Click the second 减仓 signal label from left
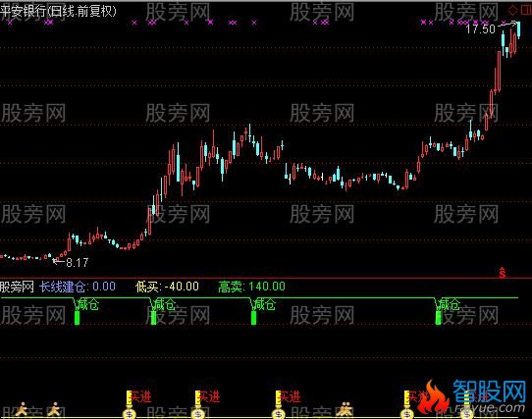Screen dimensions: 532x419 click(164, 304)
